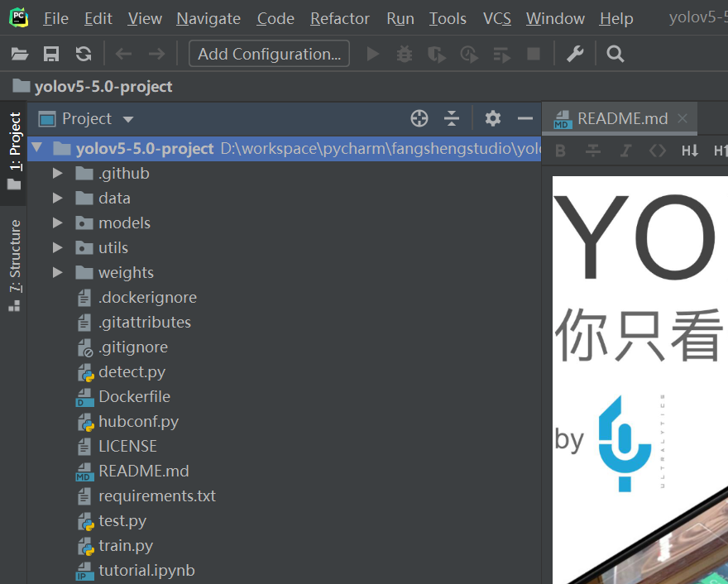The image size is (728, 584).
Task: Click the Search Everywhere magnifier icon
Action: [615, 54]
